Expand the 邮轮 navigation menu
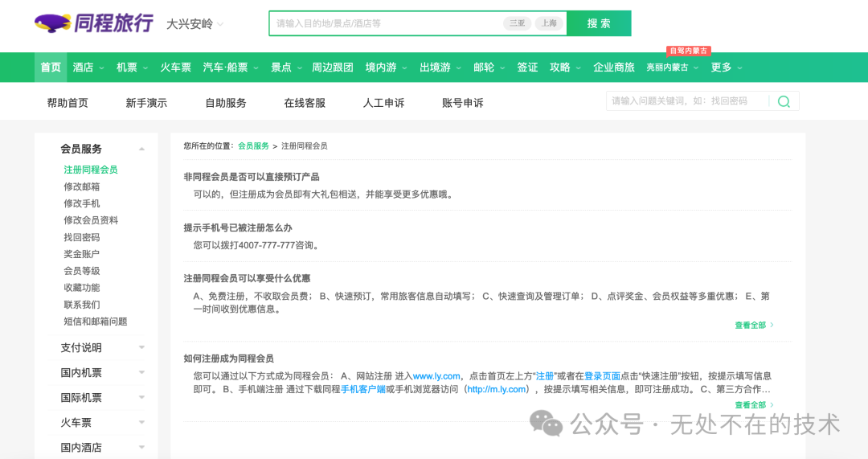868x459 pixels. click(489, 67)
